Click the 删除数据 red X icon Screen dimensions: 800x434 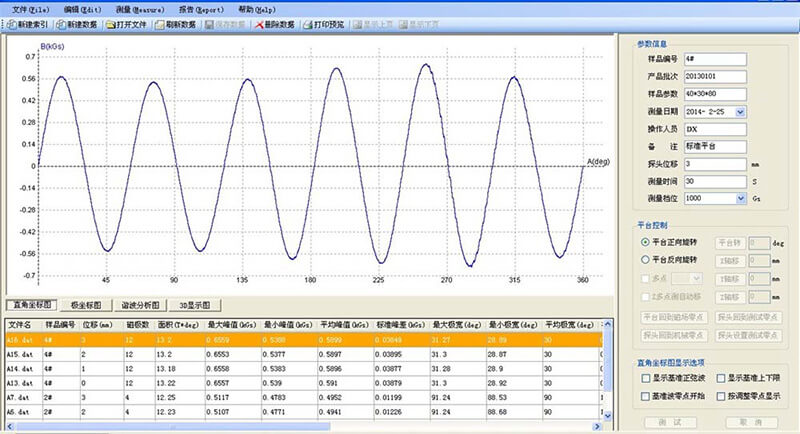click(259, 24)
